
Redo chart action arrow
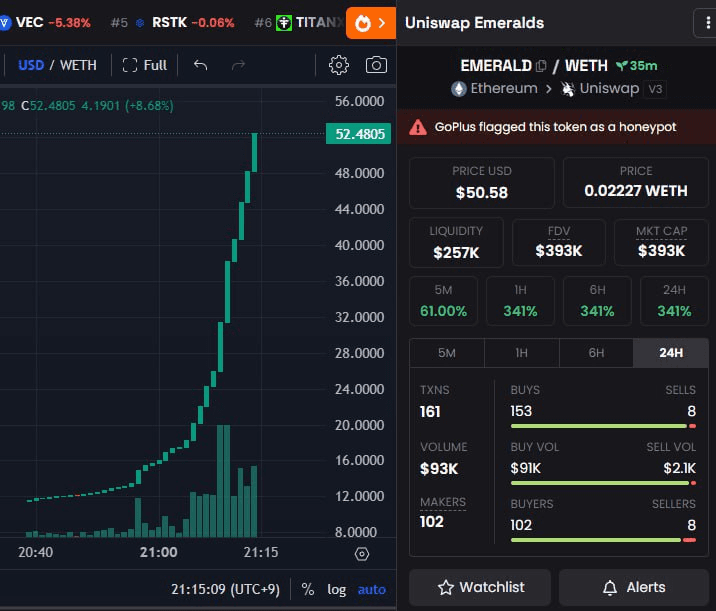238,65
